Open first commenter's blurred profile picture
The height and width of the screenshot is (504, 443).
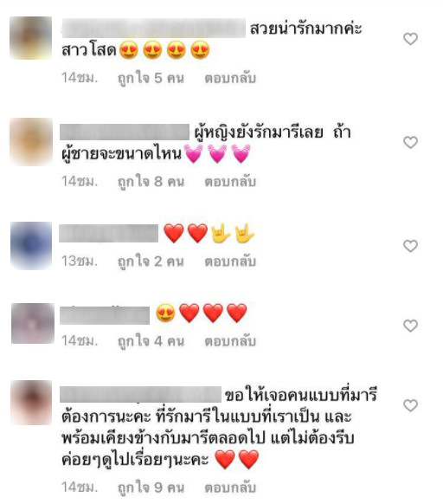31,38
